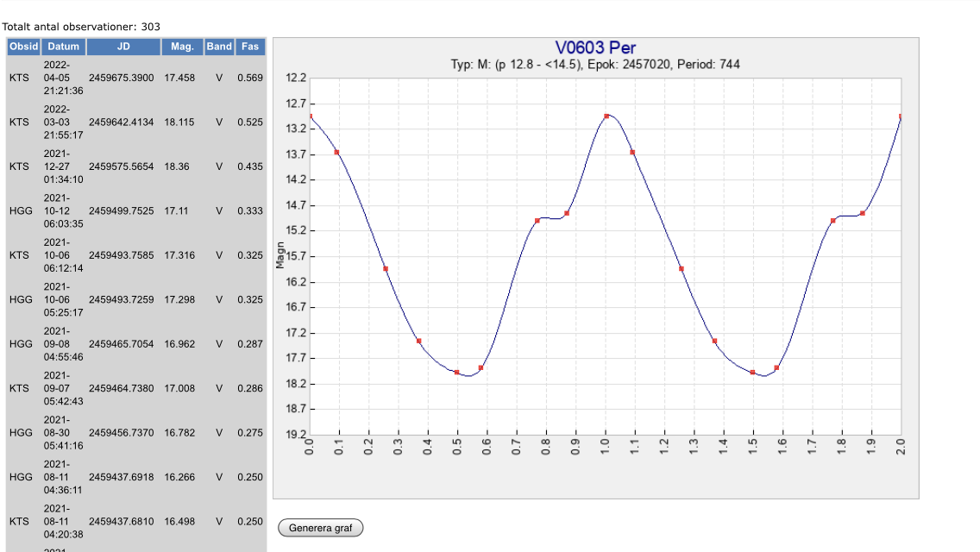Screen dimensions: 980x552
Task: Click the data point at phase 1.5
Action: click(753, 373)
